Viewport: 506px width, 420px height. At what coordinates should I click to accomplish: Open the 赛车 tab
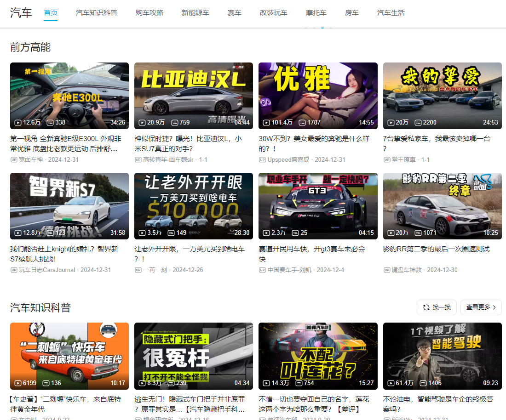234,13
